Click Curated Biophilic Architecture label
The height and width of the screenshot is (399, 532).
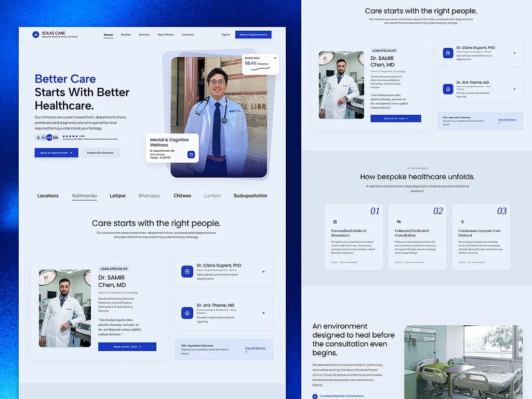coord(342,396)
